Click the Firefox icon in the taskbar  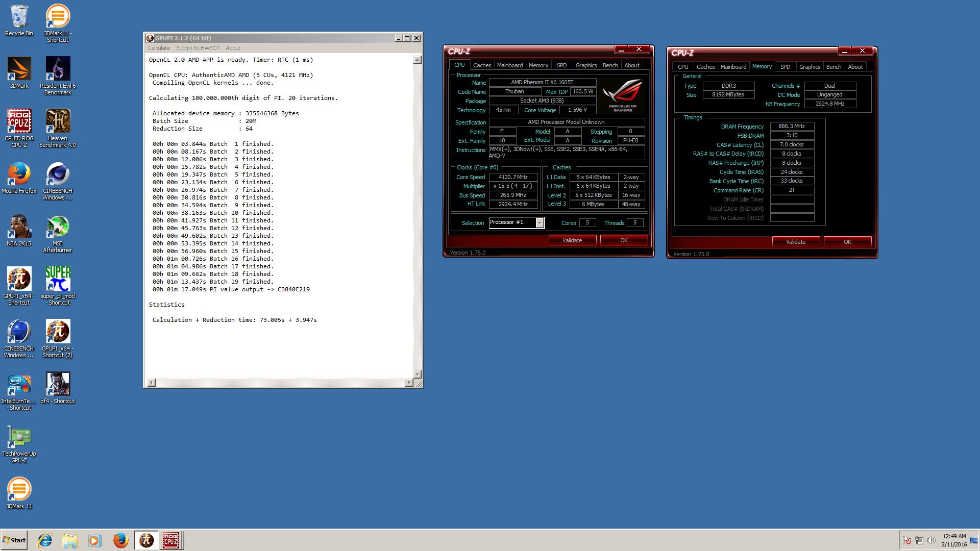click(x=120, y=540)
